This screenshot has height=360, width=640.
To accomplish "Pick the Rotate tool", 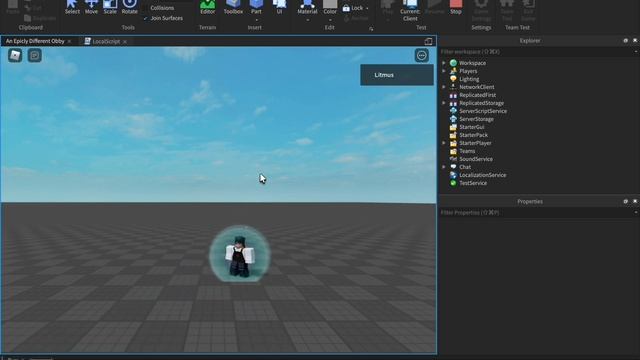I will tap(129, 7).
